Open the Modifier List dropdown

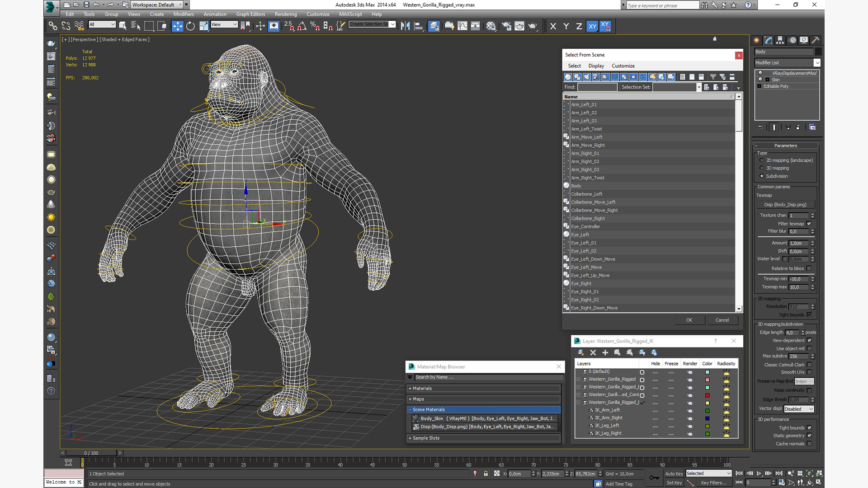tap(817, 63)
